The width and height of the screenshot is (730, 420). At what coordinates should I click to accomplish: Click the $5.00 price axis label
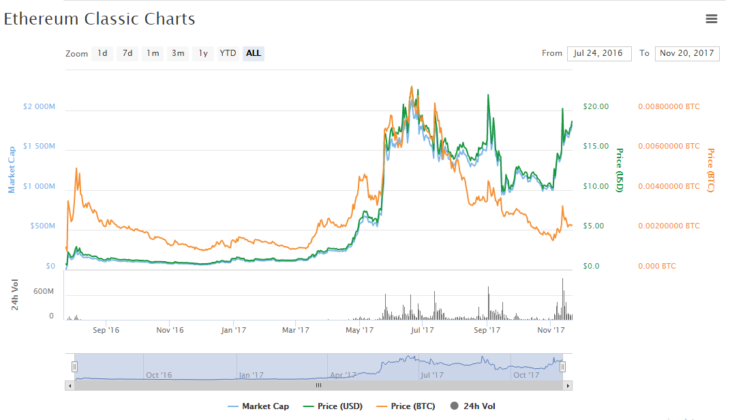593,226
